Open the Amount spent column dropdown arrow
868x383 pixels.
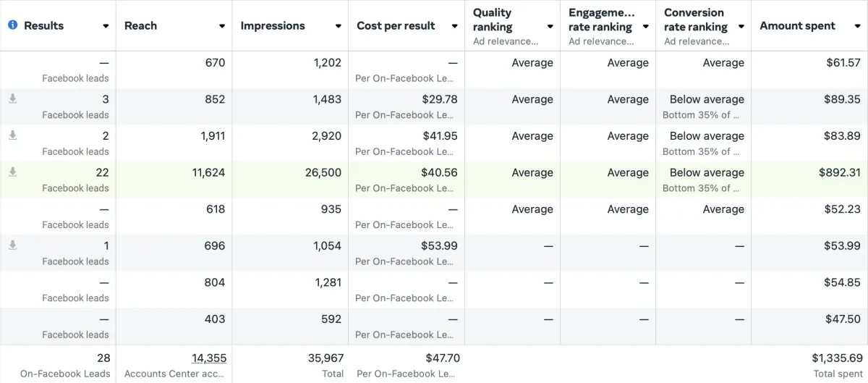857,26
